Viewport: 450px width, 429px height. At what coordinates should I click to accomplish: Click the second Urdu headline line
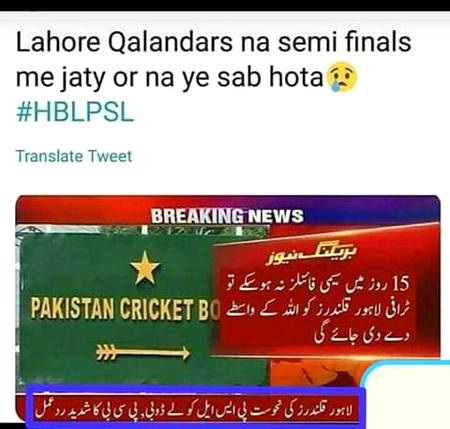tap(318, 310)
